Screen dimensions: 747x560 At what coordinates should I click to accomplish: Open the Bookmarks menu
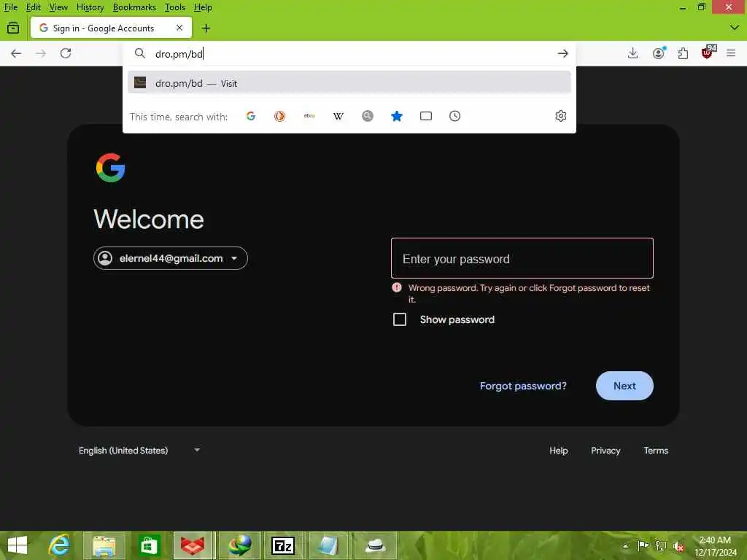(x=134, y=7)
